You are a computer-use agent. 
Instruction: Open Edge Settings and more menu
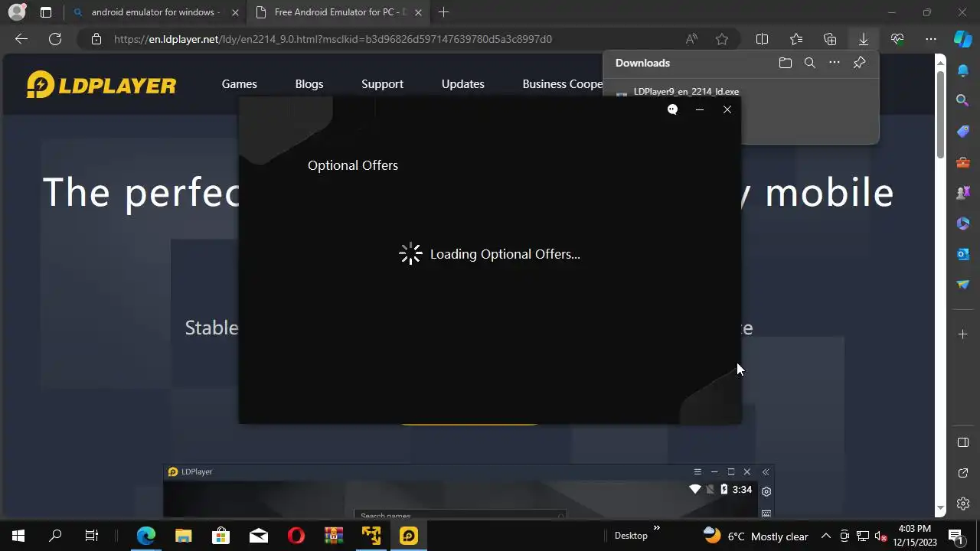point(931,39)
